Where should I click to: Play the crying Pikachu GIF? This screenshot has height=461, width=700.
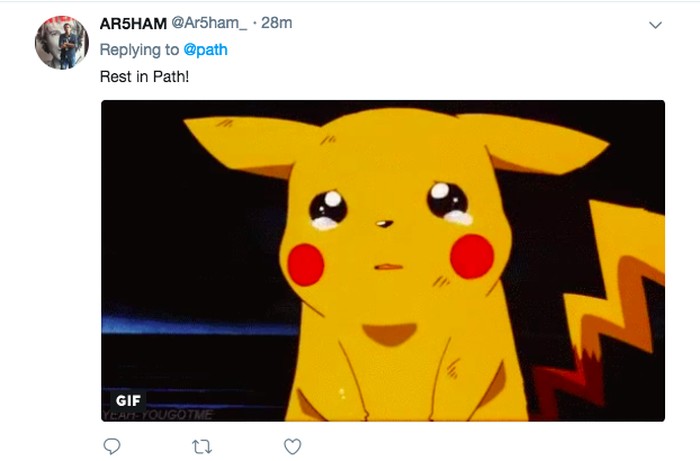tap(383, 260)
